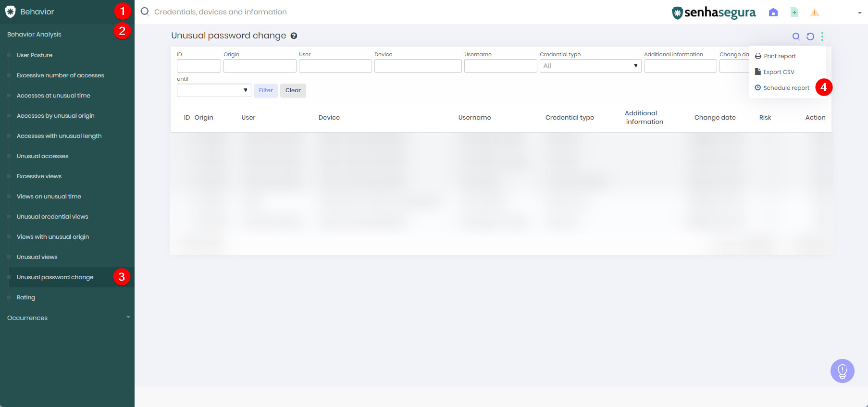Image resolution: width=868 pixels, height=407 pixels.
Task: Choose Print report from menu
Action: click(x=775, y=56)
